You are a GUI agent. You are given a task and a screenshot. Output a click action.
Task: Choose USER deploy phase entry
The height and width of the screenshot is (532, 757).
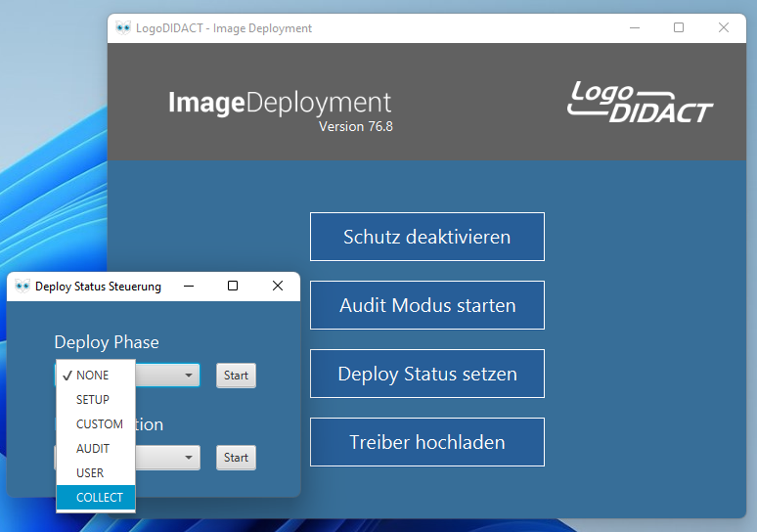[96, 473]
